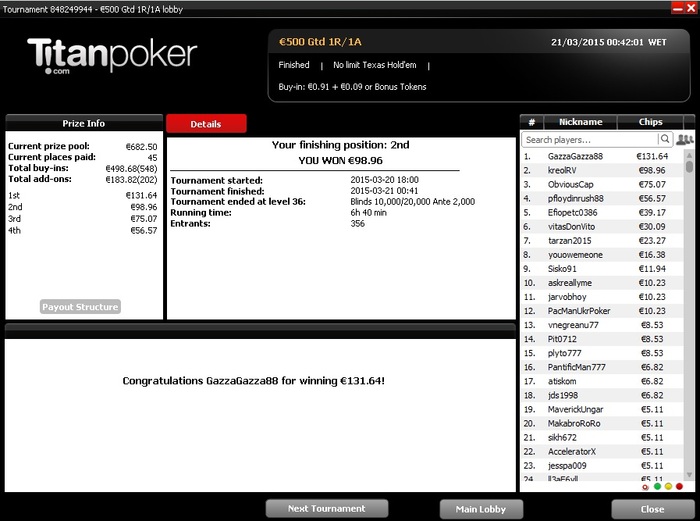Sort players by the Nickname column

click(580, 122)
